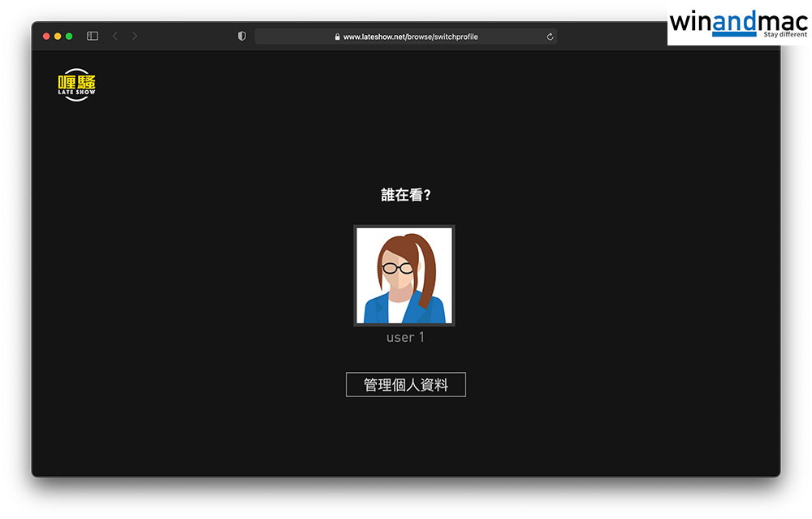Screen dimensions: 812x519
Task: Click the padlock icon in address bar
Action: tap(337, 37)
